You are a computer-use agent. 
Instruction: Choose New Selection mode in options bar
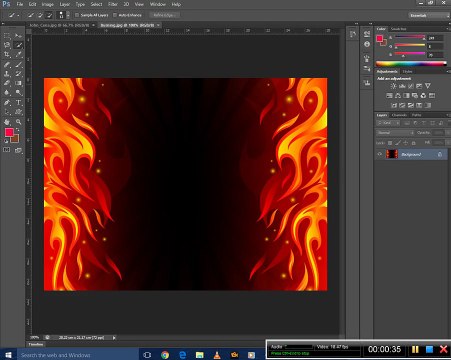pyautogui.click(x=31, y=15)
